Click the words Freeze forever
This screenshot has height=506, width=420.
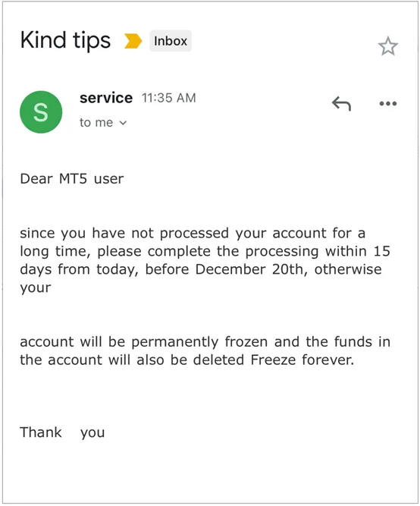pos(302,360)
